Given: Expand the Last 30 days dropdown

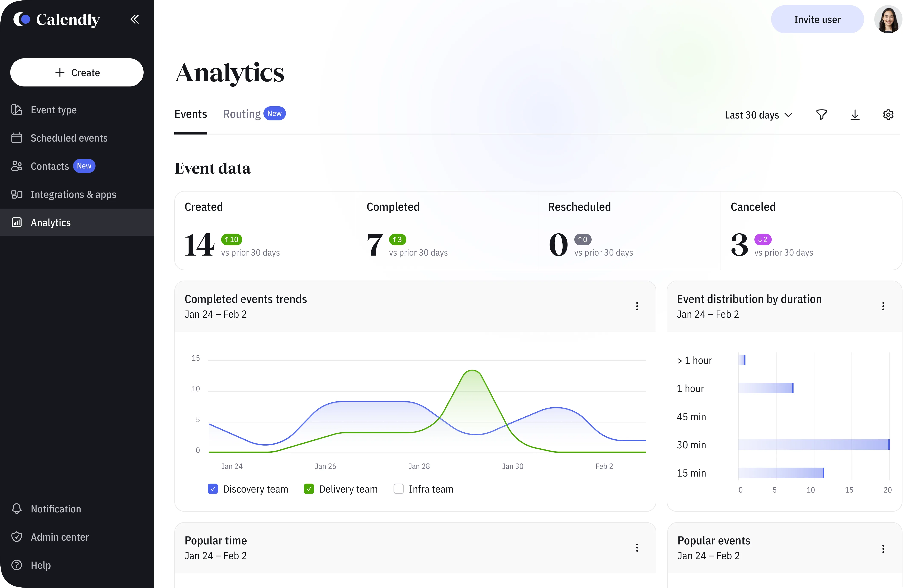Looking at the screenshot, I should pyautogui.click(x=758, y=115).
